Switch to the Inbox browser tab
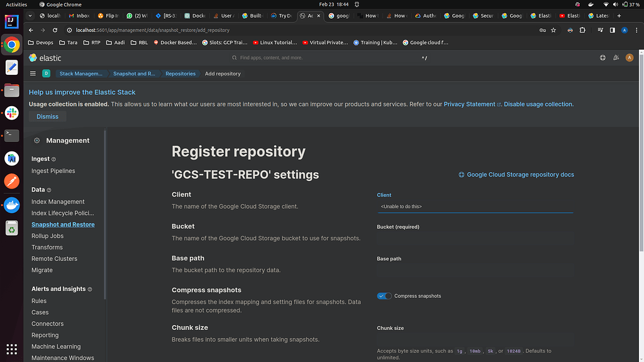Image resolution: width=644 pixels, height=362 pixels. [x=79, y=16]
